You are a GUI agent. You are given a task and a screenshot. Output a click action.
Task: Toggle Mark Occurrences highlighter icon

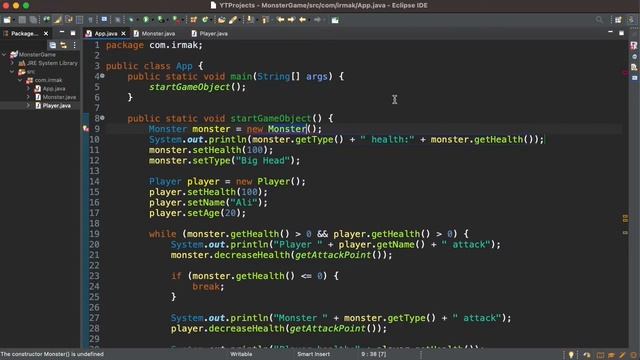coord(58,20)
